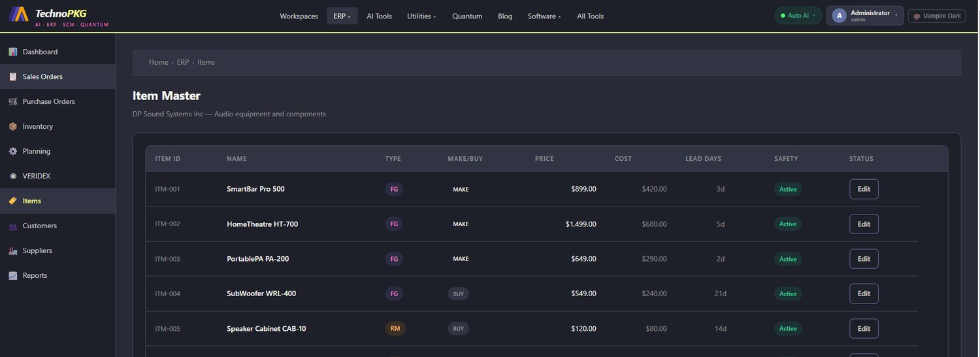Click the PRICE column header
Image resolution: width=980 pixels, height=357 pixels.
[x=544, y=159]
